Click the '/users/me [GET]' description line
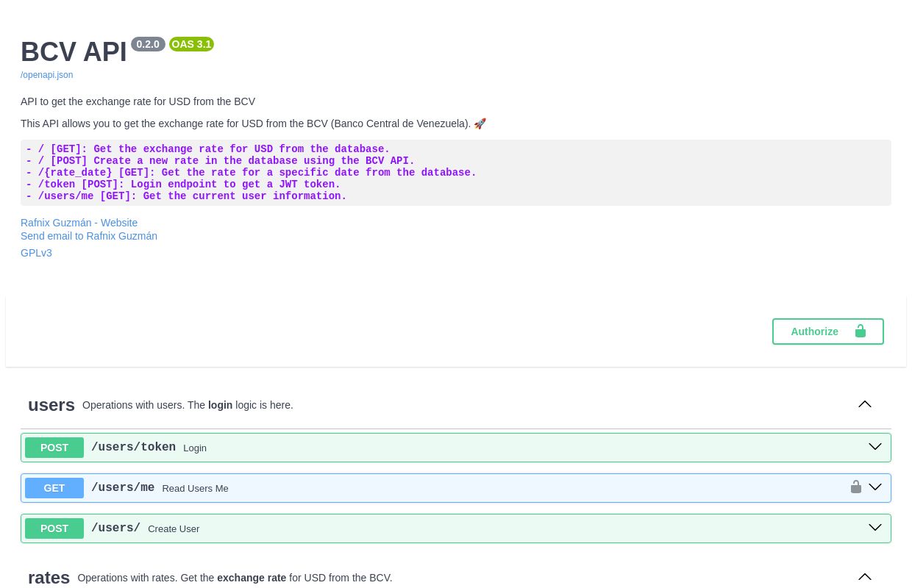 tap(186, 196)
